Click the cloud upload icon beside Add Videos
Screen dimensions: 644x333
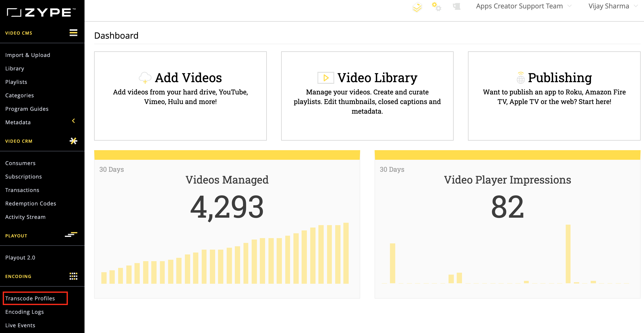[x=145, y=78]
